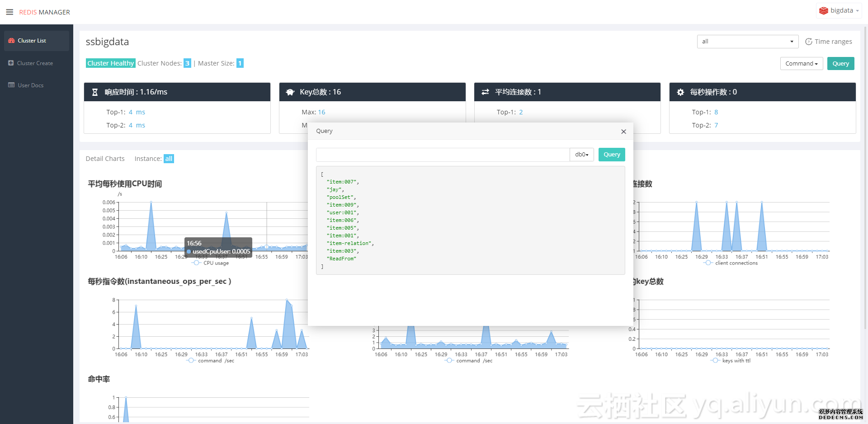Image resolution: width=868 pixels, height=424 pixels.
Task: Click the Cluster Create plus icon
Action: pos(11,63)
